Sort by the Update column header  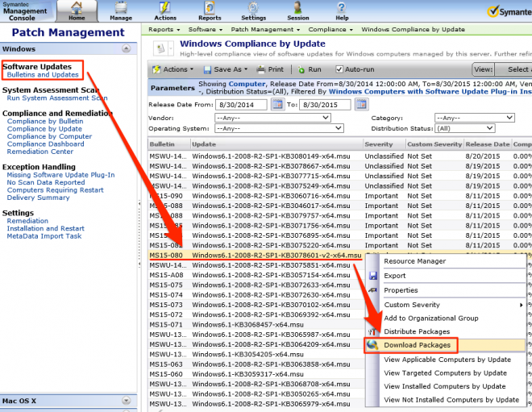pos(276,144)
